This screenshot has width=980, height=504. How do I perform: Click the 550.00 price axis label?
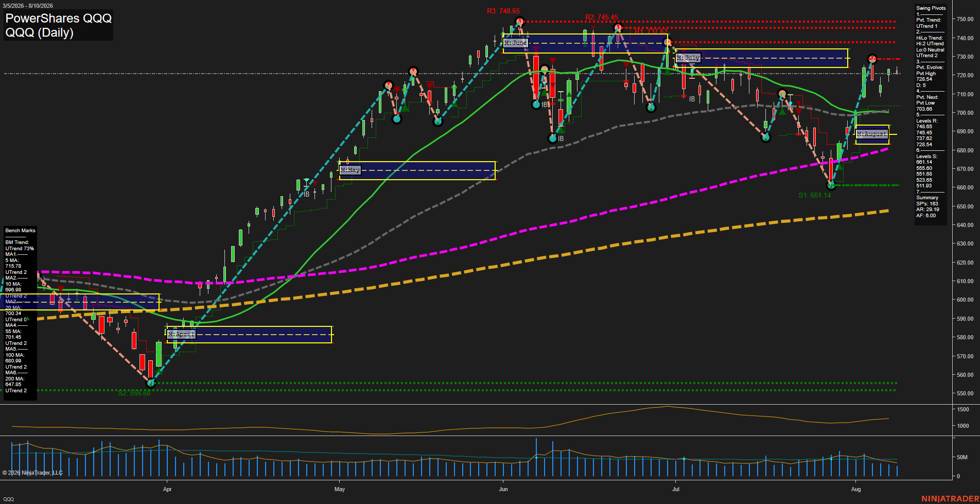click(x=965, y=393)
